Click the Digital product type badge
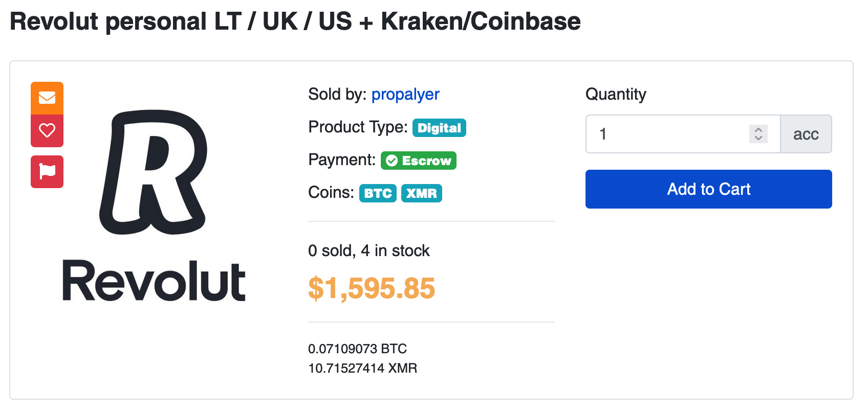The height and width of the screenshot is (411, 868). point(439,128)
